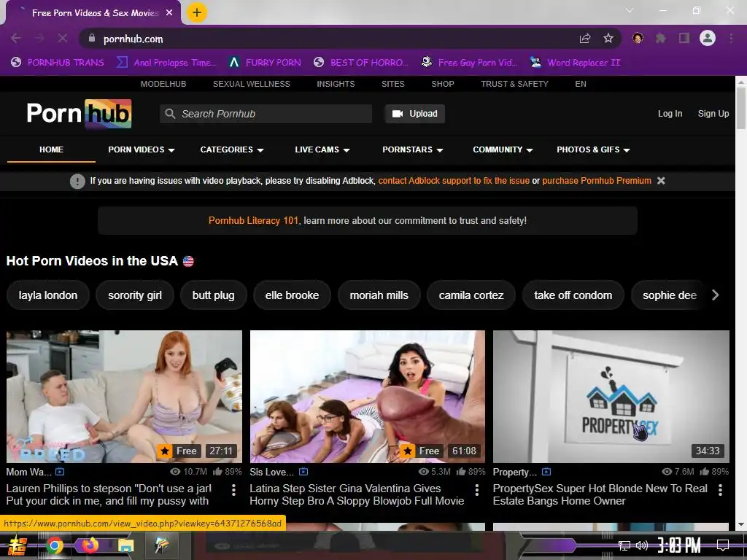
Task: Open the 'BEST OF HORRO...' bookmark
Action: (361, 63)
